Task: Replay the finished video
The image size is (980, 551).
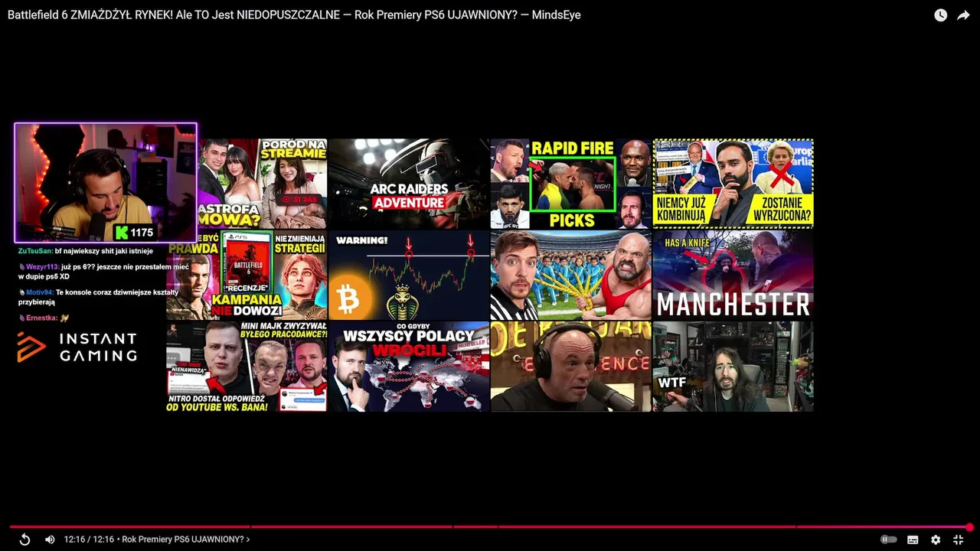Action: tap(24, 540)
